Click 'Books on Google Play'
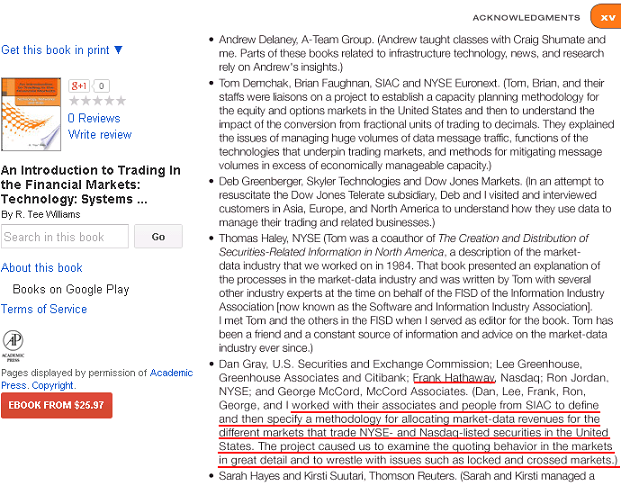 click(71, 289)
